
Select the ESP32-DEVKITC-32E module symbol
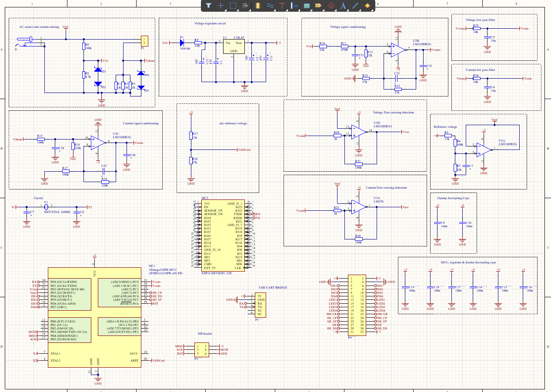coord(222,235)
